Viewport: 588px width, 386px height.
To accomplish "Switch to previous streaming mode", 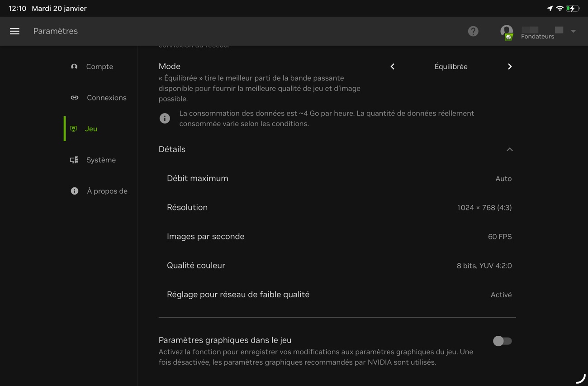I will [x=393, y=67].
